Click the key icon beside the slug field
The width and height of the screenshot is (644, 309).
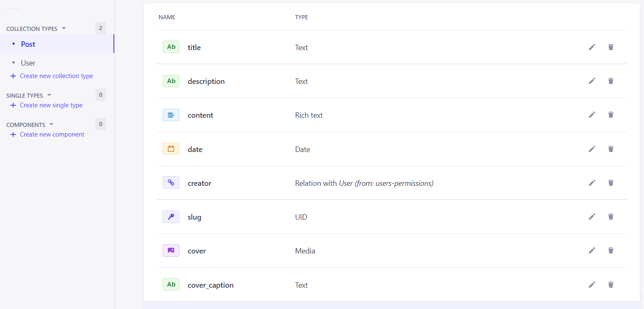click(x=171, y=216)
